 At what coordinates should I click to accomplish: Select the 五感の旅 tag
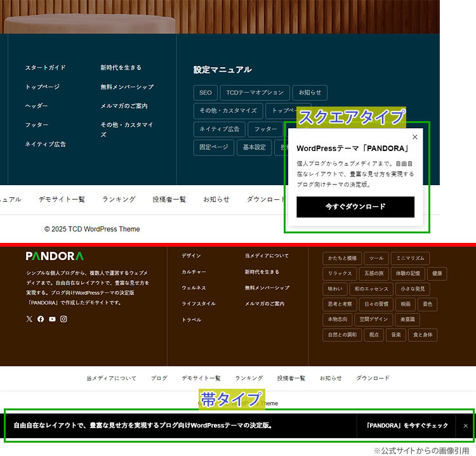click(374, 273)
